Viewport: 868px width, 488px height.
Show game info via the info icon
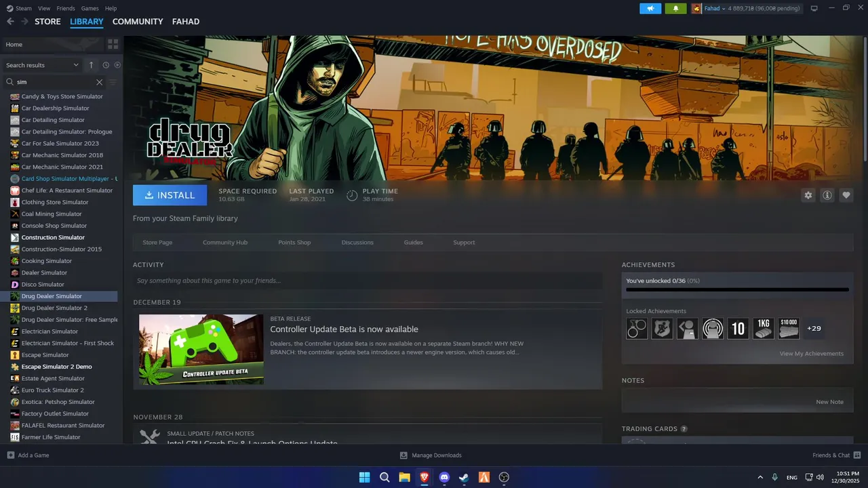pyautogui.click(x=827, y=195)
